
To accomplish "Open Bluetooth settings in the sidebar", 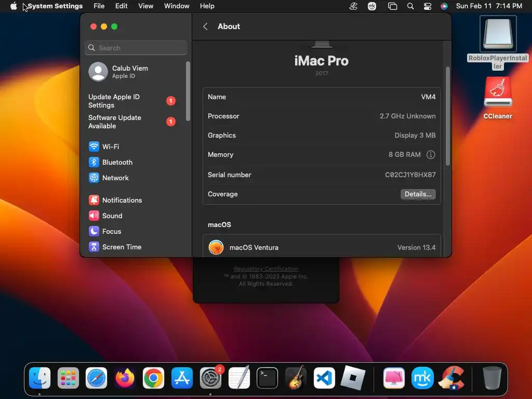I will pyautogui.click(x=111, y=162).
